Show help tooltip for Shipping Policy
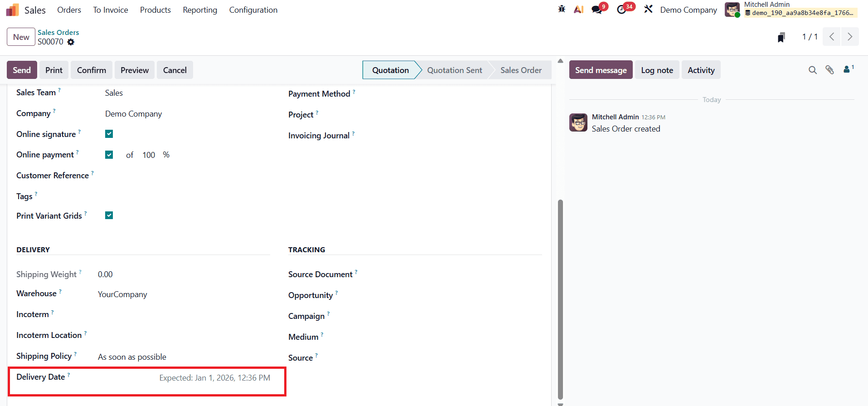This screenshot has height=406, width=868. 75,353
